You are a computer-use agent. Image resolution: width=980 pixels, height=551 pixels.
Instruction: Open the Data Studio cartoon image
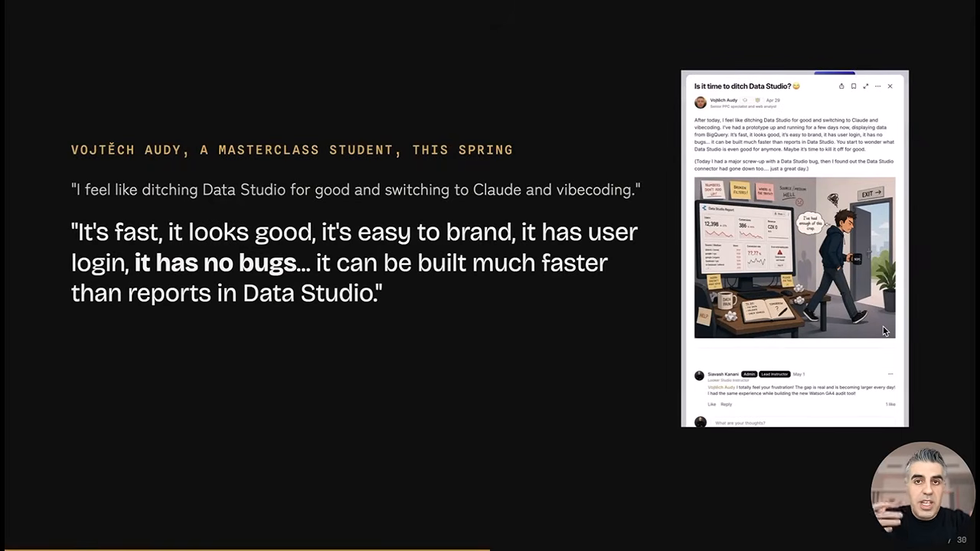(795, 258)
